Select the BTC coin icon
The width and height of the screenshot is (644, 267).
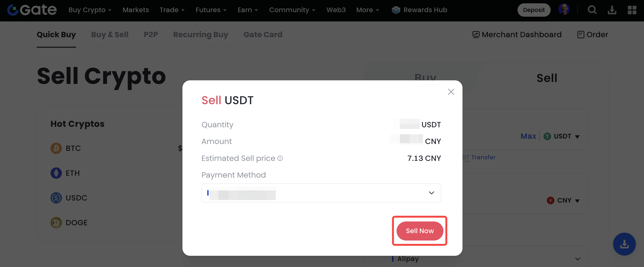(56, 148)
